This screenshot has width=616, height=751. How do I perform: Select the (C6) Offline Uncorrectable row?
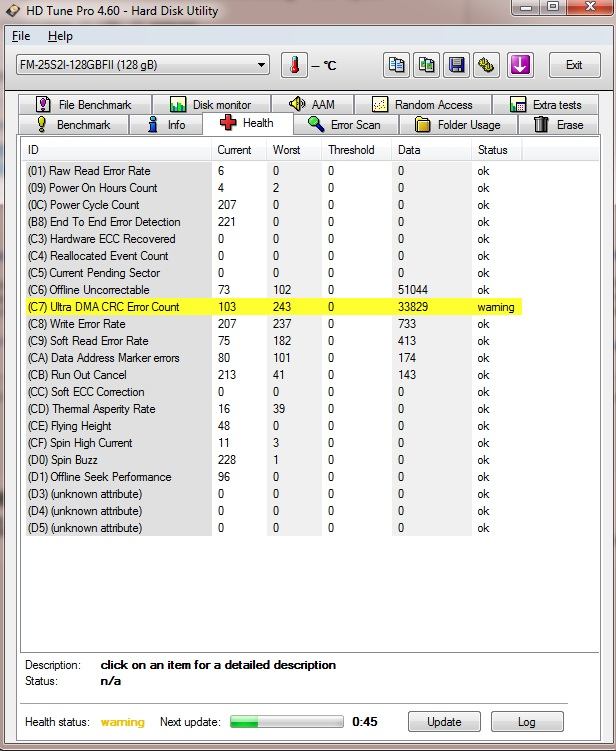click(x=274, y=290)
